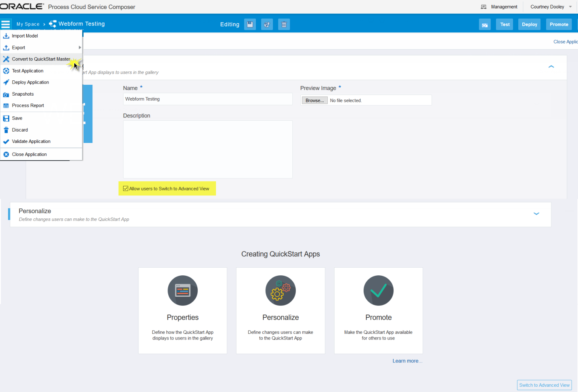Click the Export upload icon in menu
The height and width of the screenshot is (392, 578).
click(6, 48)
